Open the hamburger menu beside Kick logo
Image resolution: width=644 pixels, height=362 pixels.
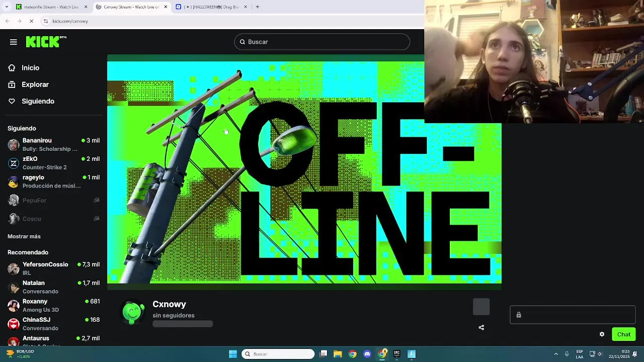(14, 42)
